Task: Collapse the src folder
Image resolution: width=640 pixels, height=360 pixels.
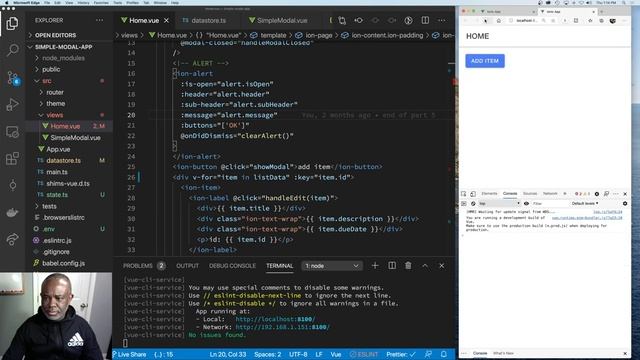Action: click(x=47, y=81)
